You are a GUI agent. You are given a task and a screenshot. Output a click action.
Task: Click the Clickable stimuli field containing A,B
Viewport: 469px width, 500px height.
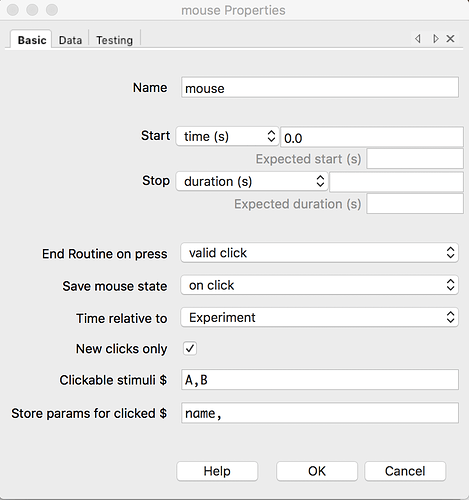pyautogui.click(x=320, y=380)
